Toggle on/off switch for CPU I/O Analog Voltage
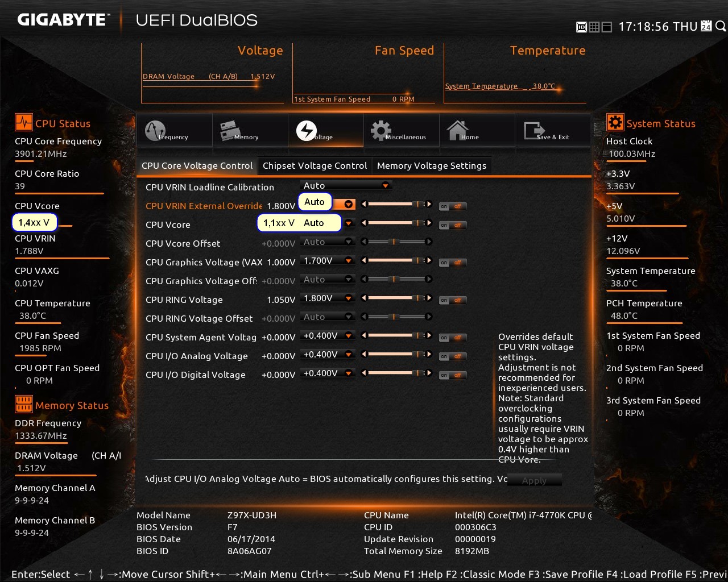Screen dimensions: 728x582 point(453,356)
